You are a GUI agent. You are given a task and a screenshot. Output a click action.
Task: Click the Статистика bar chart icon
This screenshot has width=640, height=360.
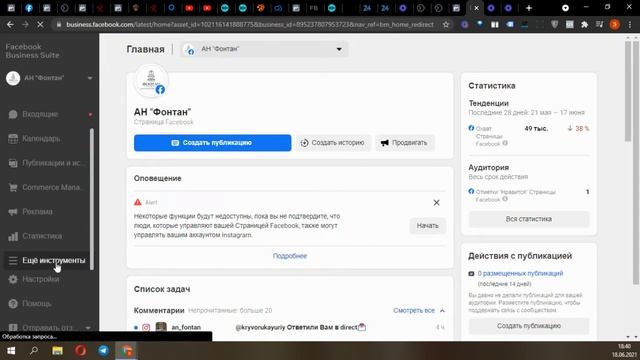pos(13,236)
